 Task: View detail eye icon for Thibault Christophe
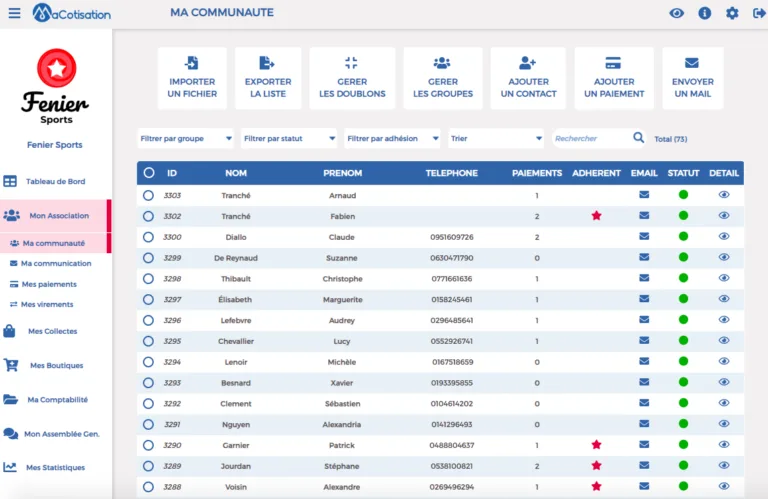(x=724, y=278)
